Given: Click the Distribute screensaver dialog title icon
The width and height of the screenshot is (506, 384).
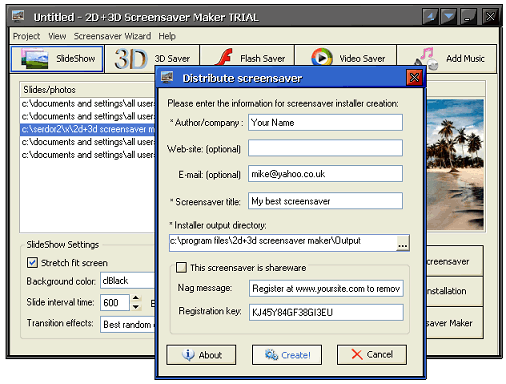Looking at the screenshot, I should 167,78.
